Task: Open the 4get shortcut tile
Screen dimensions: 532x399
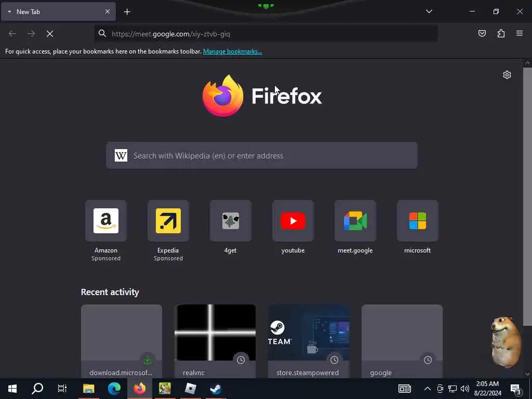Action: [230, 221]
